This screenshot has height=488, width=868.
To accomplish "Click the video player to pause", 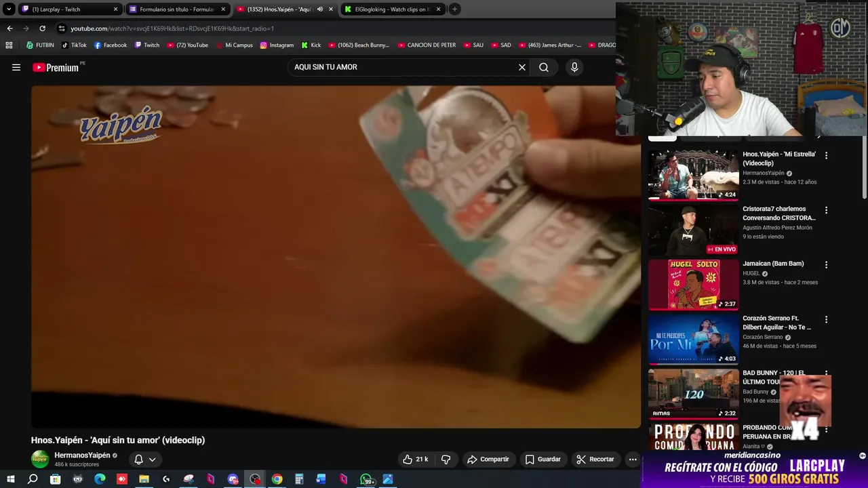I will [x=336, y=257].
